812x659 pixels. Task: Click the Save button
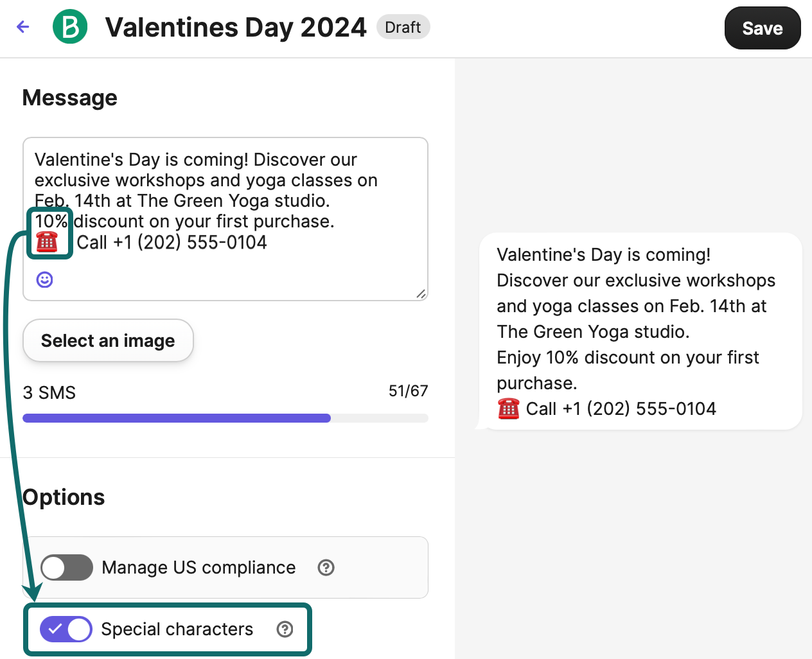(763, 28)
